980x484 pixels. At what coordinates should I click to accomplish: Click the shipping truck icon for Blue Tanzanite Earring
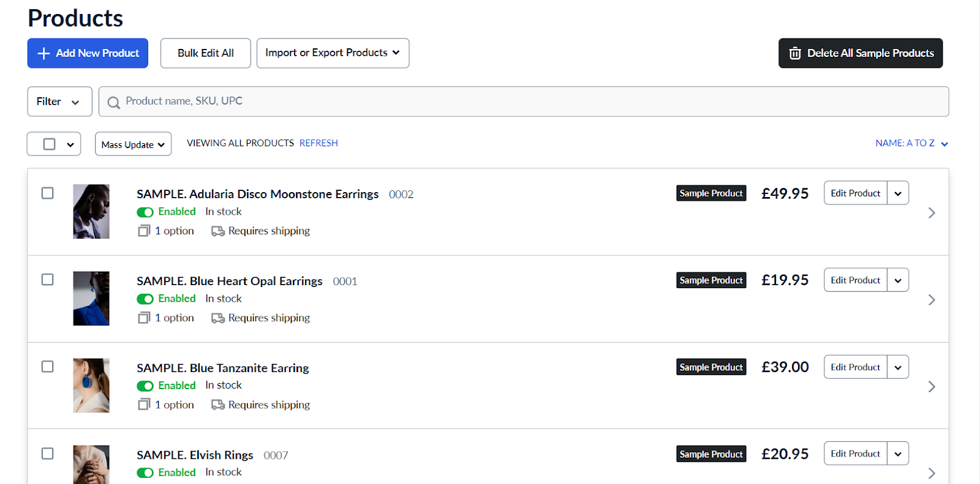218,405
